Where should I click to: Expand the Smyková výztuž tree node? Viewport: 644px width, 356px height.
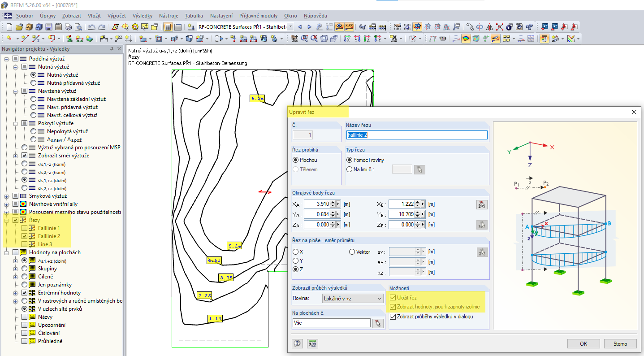tap(7, 196)
